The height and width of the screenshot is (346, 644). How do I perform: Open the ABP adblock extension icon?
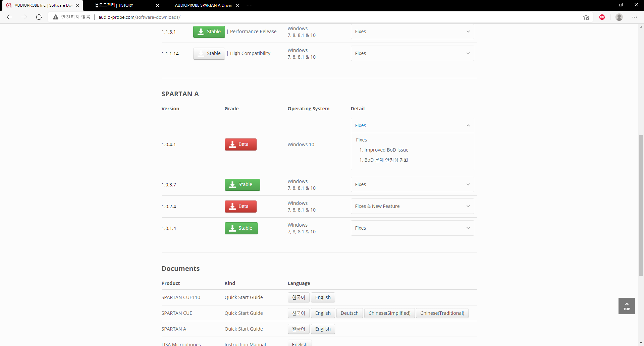pyautogui.click(x=602, y=17)
